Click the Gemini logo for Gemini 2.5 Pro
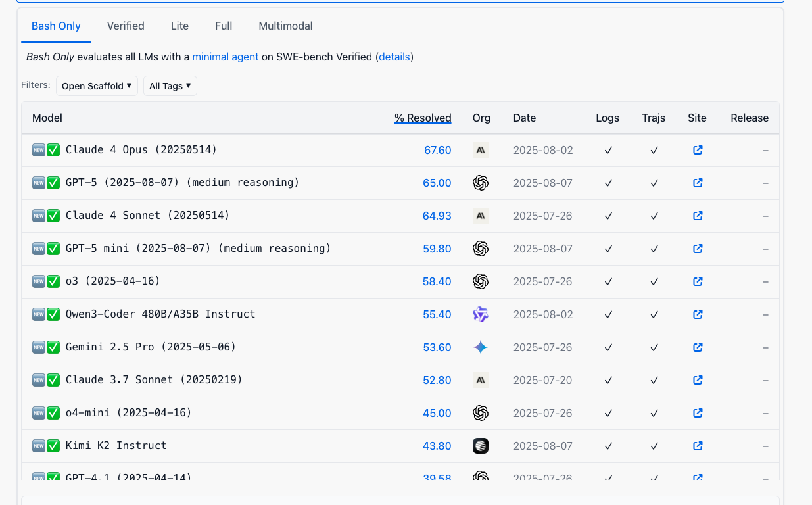 click(480, 347)
